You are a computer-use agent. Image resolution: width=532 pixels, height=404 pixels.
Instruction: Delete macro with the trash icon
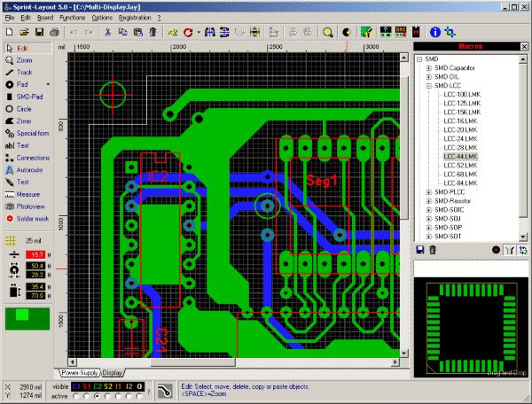(432, 251)
